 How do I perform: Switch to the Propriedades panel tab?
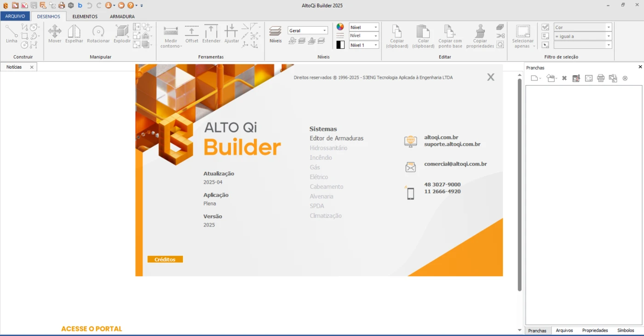click(x=595, y=330)
